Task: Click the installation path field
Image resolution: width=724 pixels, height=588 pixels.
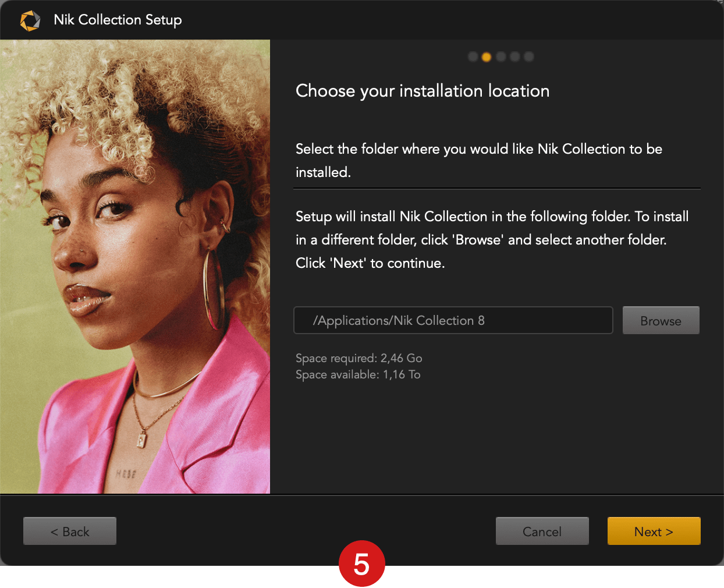Action: coord(453,320)
